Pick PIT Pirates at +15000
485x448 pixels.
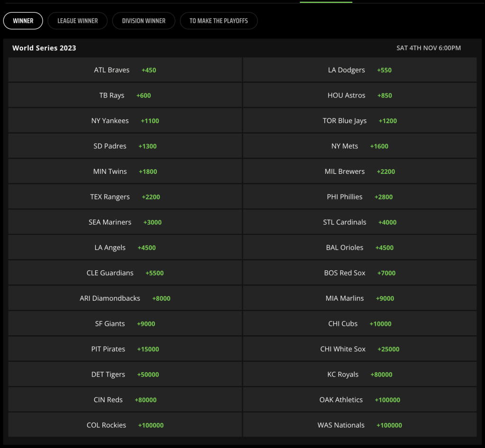(125, 349)
